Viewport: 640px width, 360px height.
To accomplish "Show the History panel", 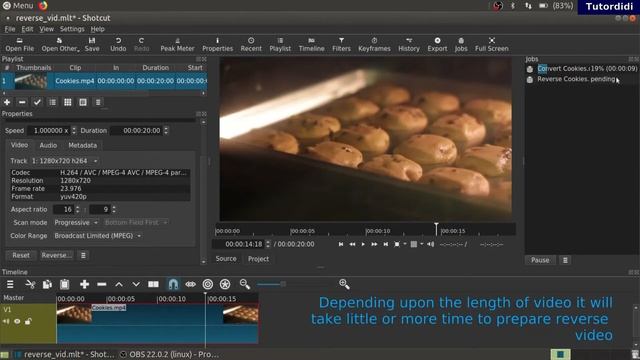I will coord(409,44).
